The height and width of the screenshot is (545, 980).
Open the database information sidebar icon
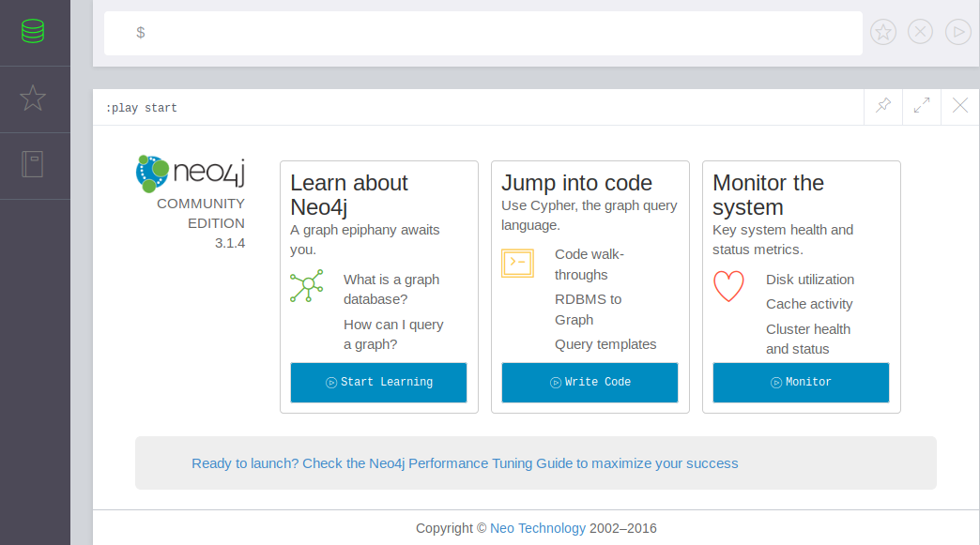tap(33, 31)
